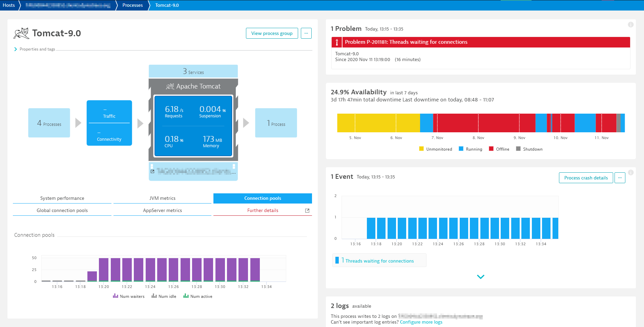Viewport: 644px width, 327px height.
Task: Click View process group button
Action: click(272, 33)
